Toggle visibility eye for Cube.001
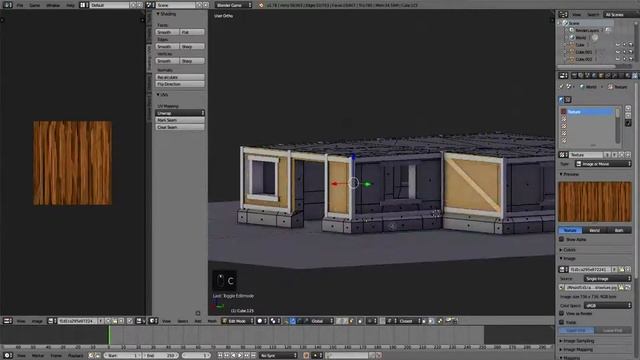The image size is (640, 360). pyautogui.click(x=618, y=52)
